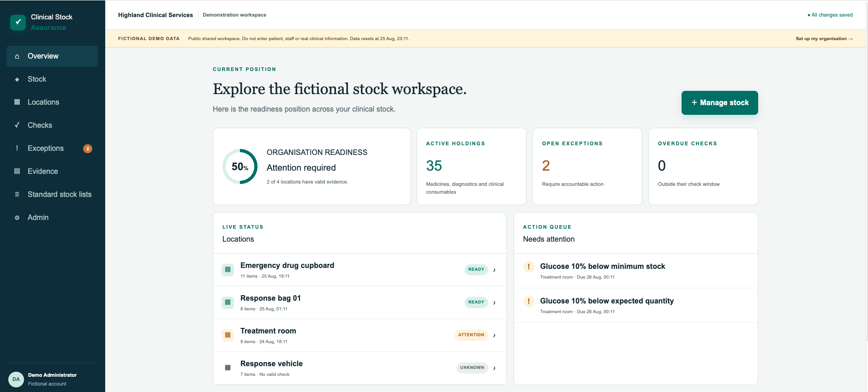Screen dimensions: 868x392
Task: Click the 50% readiness progress ring
Action: point(240,166)
